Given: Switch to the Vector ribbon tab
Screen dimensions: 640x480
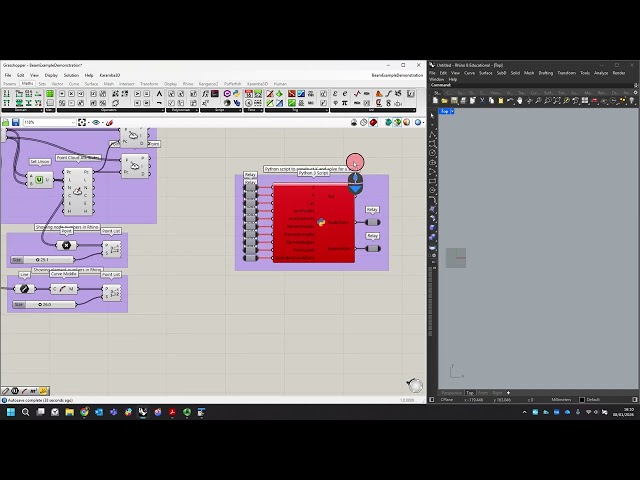Looking at the screenshot, I should (57, 84).
